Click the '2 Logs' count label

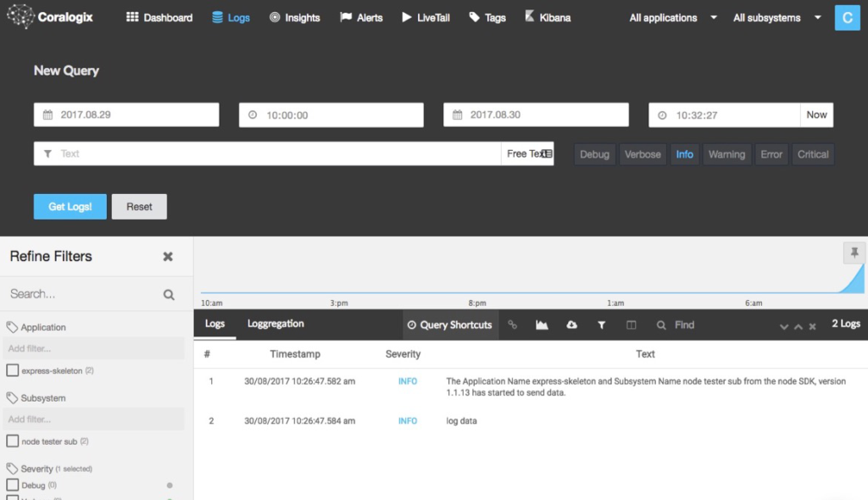pyautogui.click(x=846, y=324)
